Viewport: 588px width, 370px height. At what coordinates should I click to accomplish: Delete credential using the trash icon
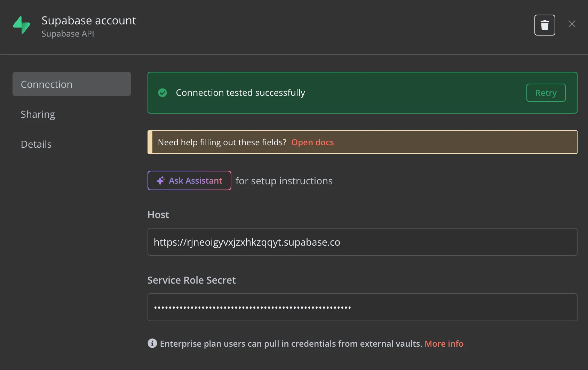click(545, 25)
